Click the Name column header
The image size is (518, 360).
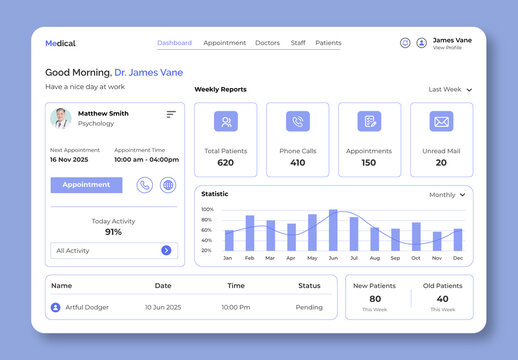click(62, 286)
